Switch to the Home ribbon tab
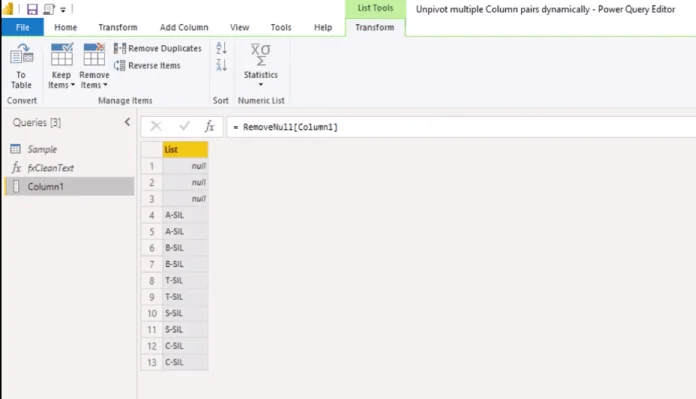 [x=65, y=27]
